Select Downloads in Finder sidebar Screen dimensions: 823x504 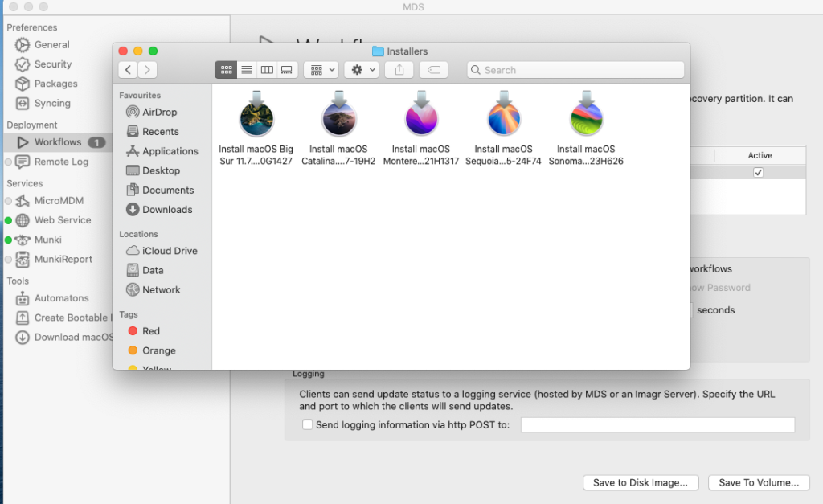(x=159, y=210)
